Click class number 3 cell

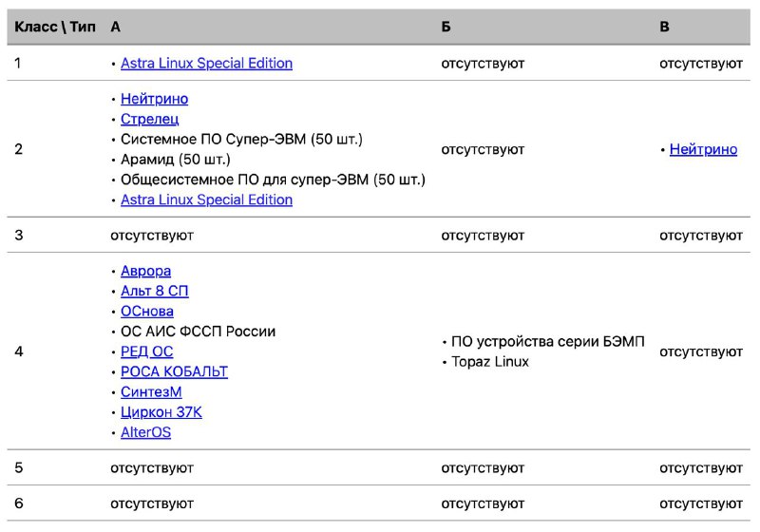[x=18, y=236]
